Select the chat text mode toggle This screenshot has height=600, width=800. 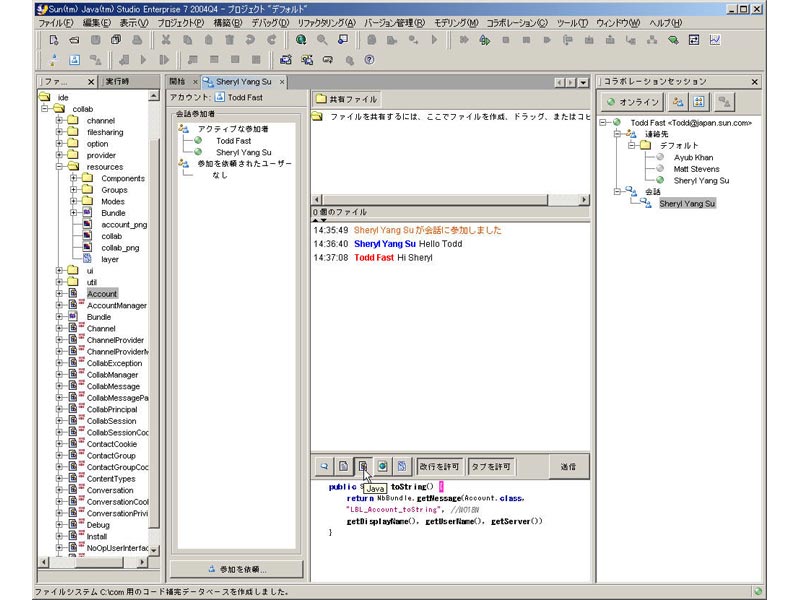tap(324, 466)
